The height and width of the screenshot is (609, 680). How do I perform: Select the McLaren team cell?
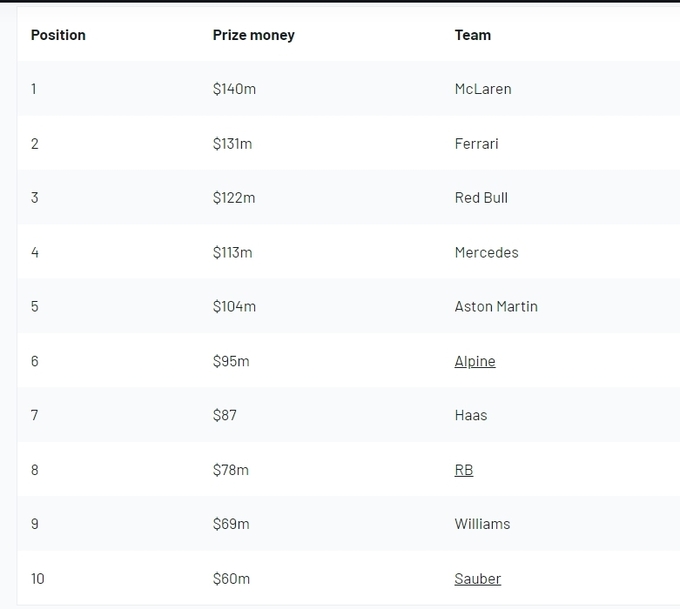(x=482, y=89)
